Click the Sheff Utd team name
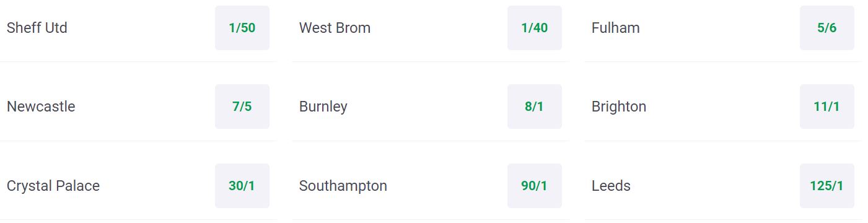 pyautogui.click(x=37, y=28)
